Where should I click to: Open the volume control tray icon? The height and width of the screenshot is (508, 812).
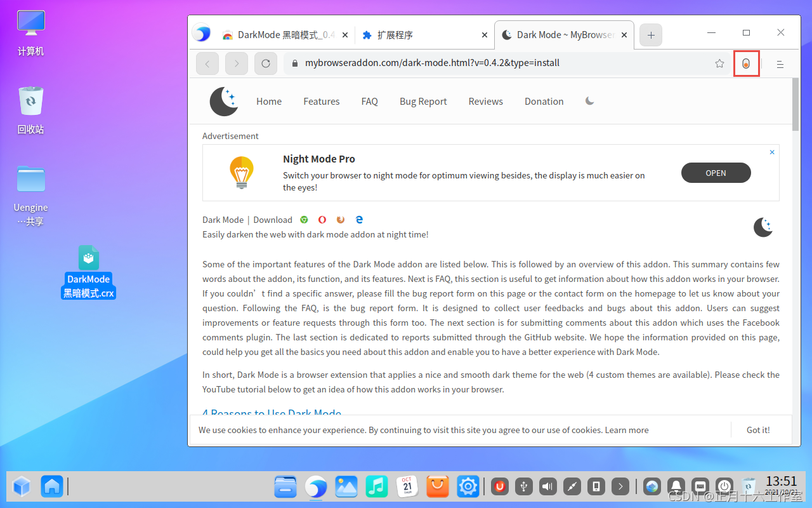tap(548, 487)
